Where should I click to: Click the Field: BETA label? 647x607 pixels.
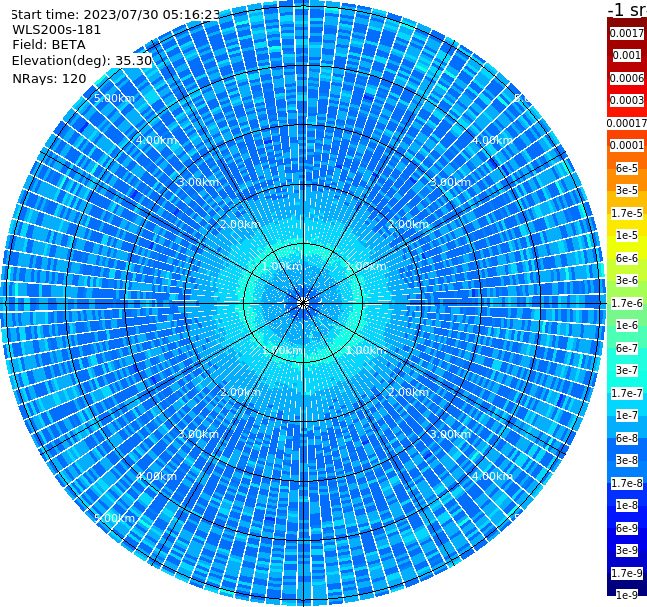pos(49,45)
